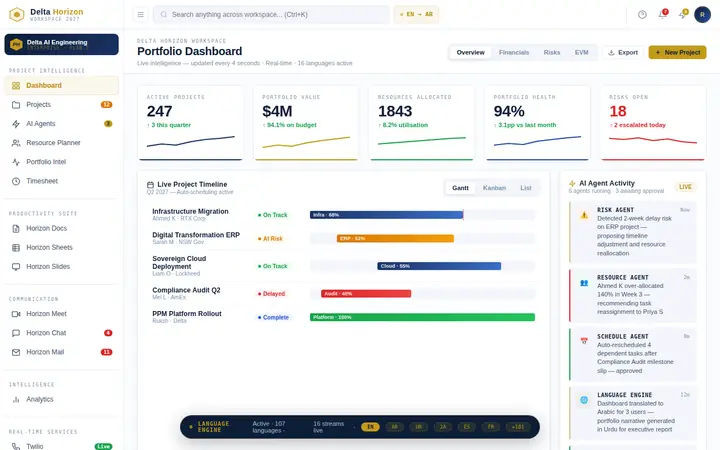Click the Horizon Chat bubble icon
Image resolution: width=720 pixels, height=450 pixels.
16,333
